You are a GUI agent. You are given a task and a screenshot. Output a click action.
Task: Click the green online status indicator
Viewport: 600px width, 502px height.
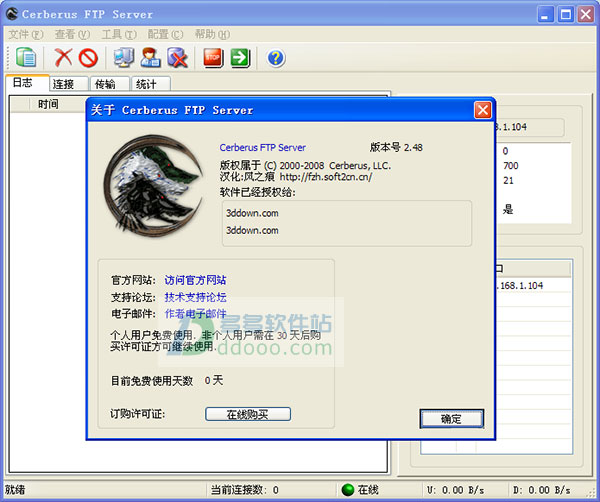coord(347,489)
